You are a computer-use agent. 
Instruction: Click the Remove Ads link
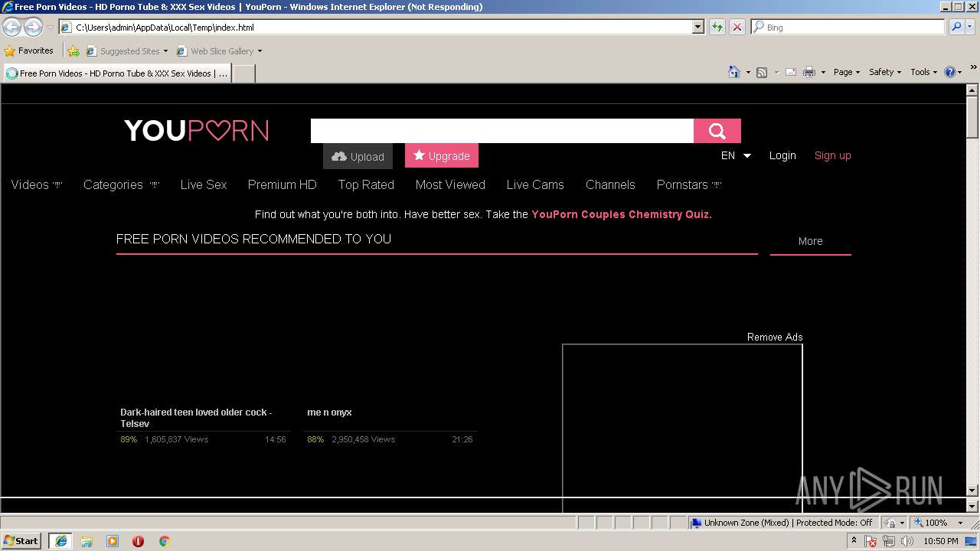click(x=775, y=337)
